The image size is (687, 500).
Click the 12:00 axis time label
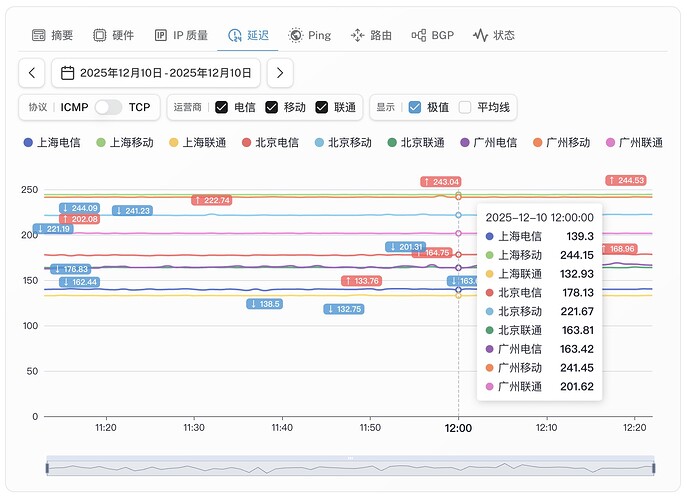[458, 428]
